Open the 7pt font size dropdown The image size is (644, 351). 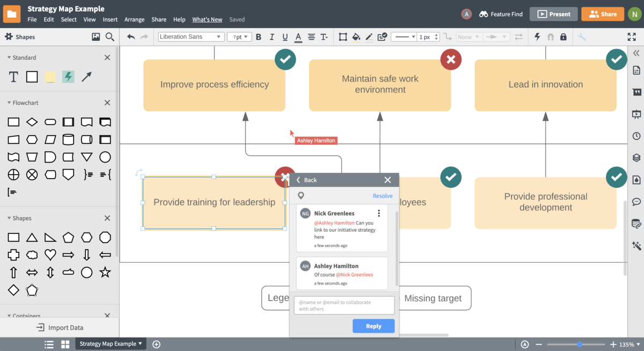pos(239,36)
